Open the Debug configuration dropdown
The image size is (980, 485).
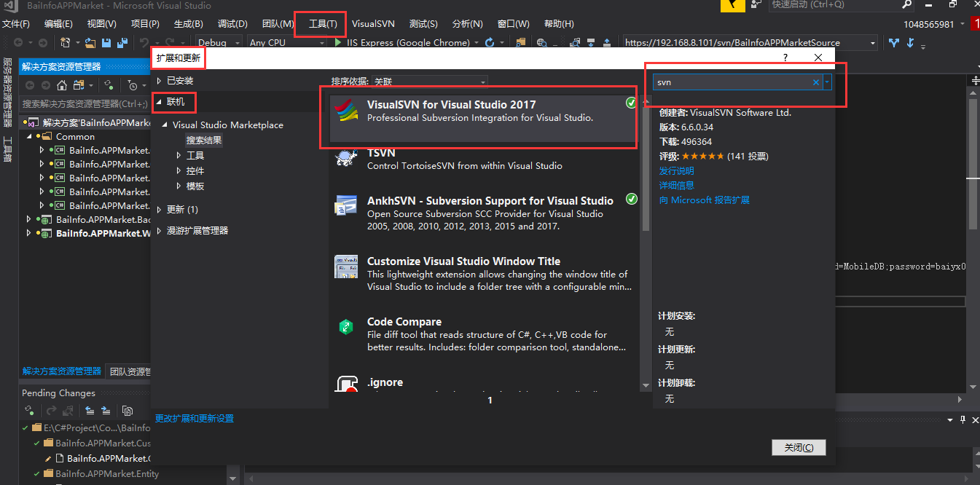coord(236,43)
